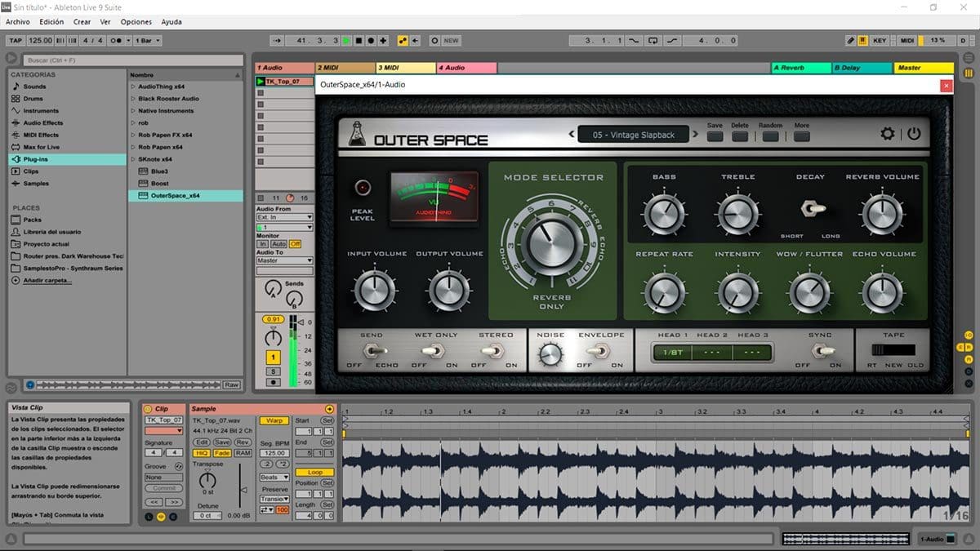Screen dimensions: 980x551
Task: Toggle the Loop switch in the top bar
Action: (x=653, y=40)
